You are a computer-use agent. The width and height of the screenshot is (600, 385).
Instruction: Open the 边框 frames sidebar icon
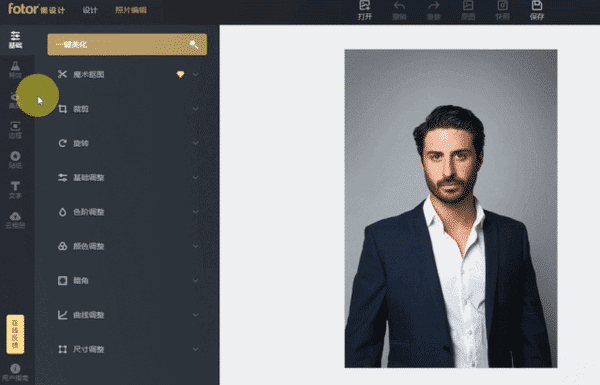pos(15,130)
